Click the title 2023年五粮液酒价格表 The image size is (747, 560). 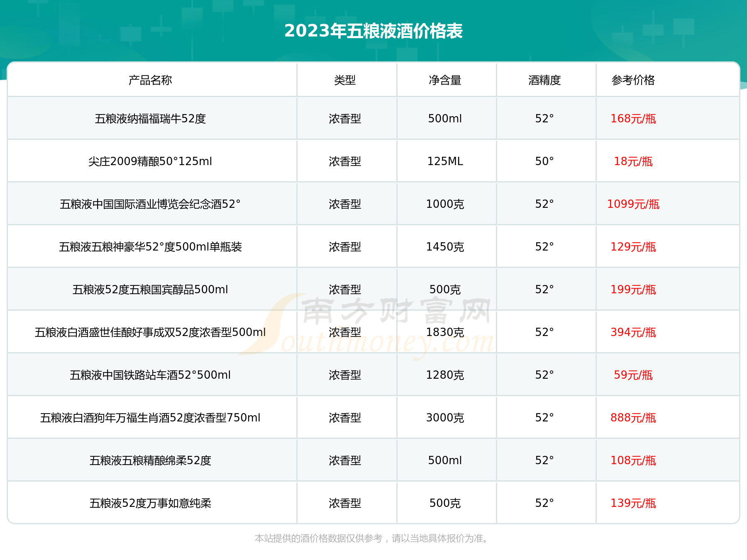point(373,31)
